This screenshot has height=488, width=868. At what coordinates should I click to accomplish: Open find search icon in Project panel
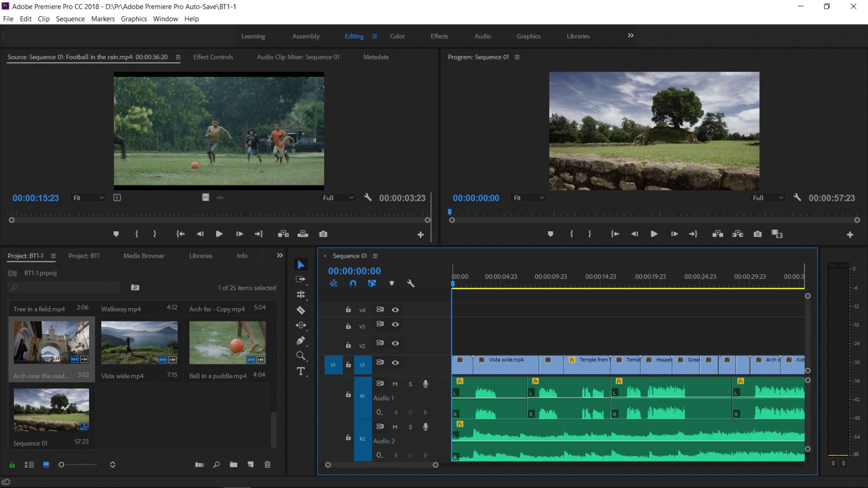216,464
